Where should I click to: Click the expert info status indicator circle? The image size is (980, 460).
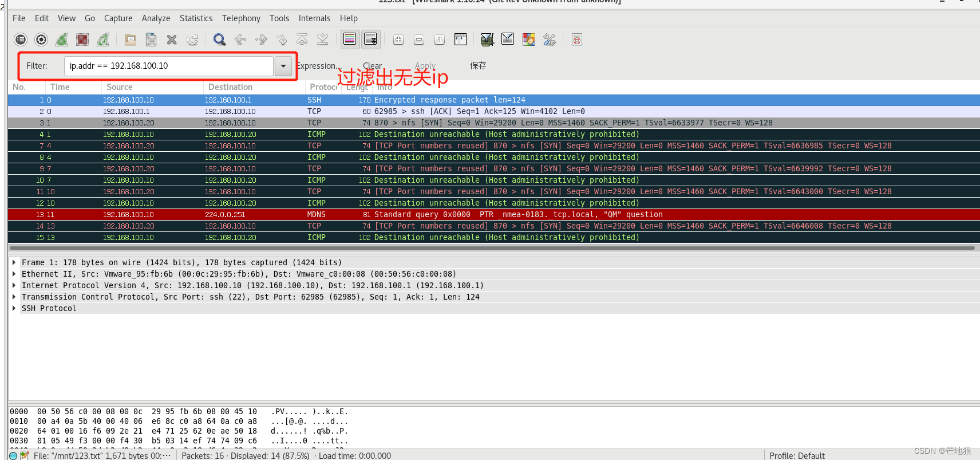13,455
